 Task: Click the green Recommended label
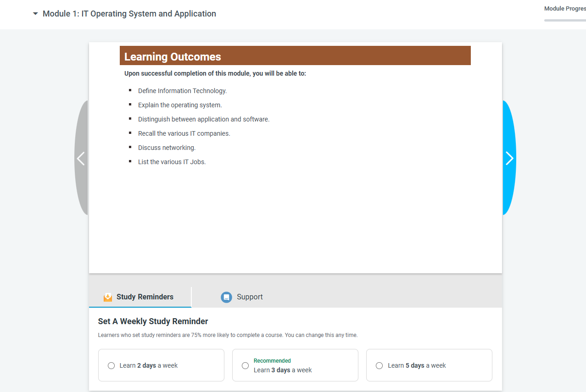click(x=272, y=361)
